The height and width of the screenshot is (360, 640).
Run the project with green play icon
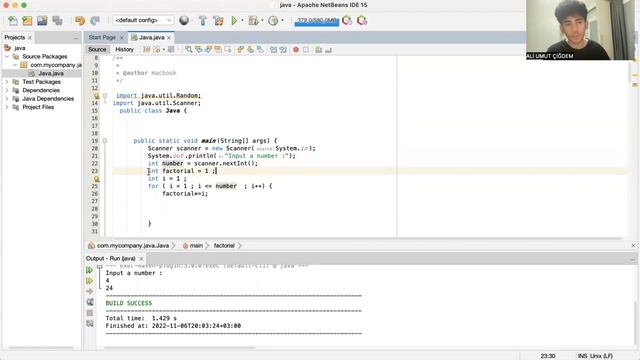point(234,20)
